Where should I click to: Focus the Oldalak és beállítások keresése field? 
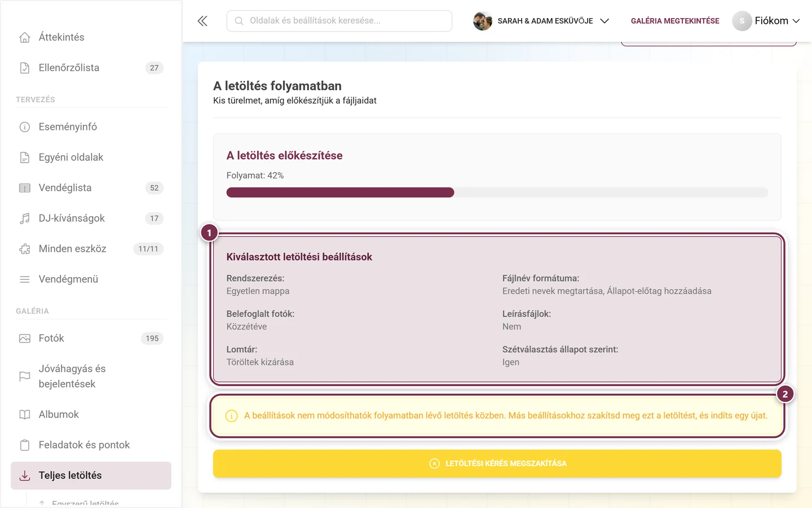point(339,21)
